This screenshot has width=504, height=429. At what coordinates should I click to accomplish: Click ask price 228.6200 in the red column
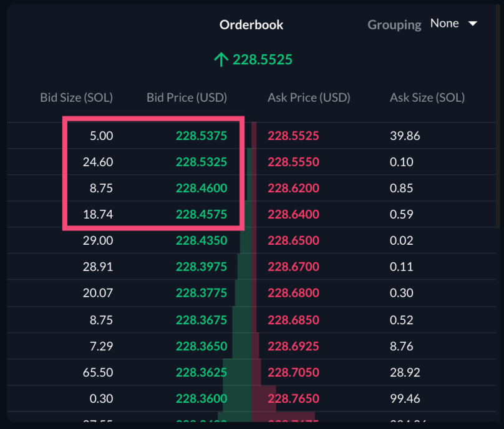point(293,187)
